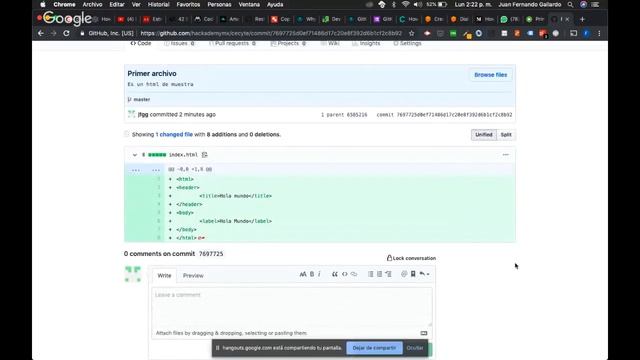The image size is (640, 360).
Task: Click the 'Primer archivo' commit title
Action: click(152, 73)
